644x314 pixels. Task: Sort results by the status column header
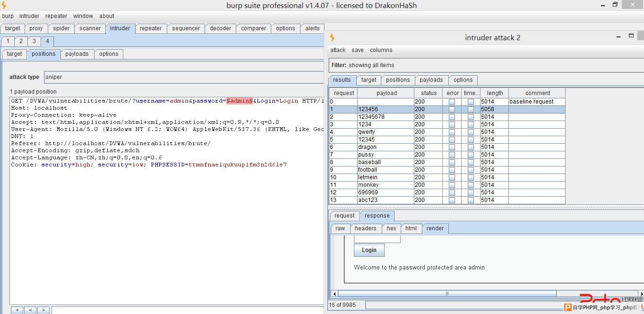point(429,93)
